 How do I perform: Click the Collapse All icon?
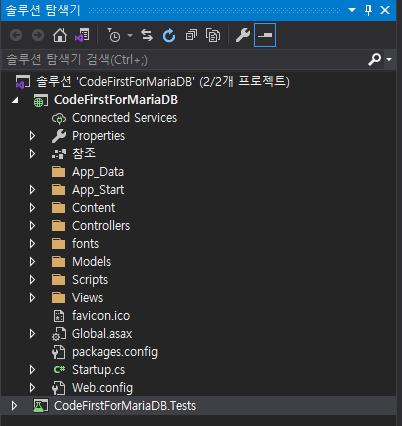point(191,35)
